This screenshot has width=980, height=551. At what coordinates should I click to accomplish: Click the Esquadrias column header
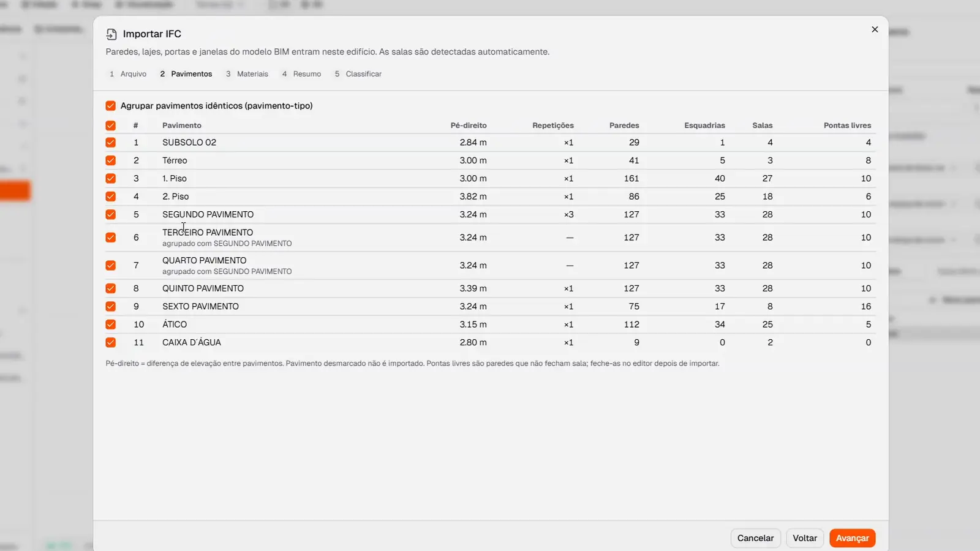click(704, 126)
